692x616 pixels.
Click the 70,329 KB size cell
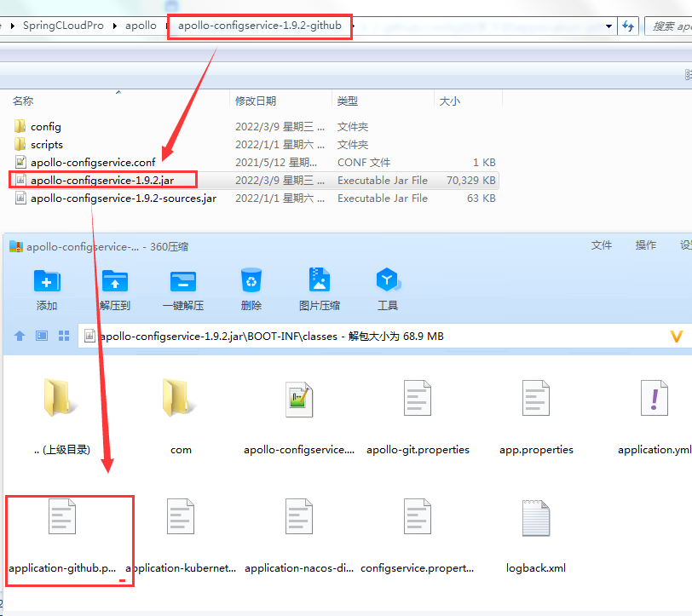(471, 181)
